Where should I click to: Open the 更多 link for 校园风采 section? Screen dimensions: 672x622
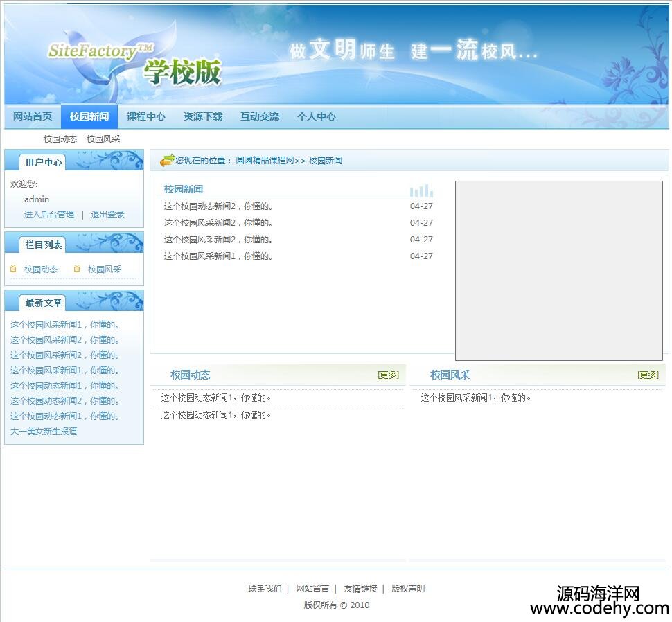648,375
